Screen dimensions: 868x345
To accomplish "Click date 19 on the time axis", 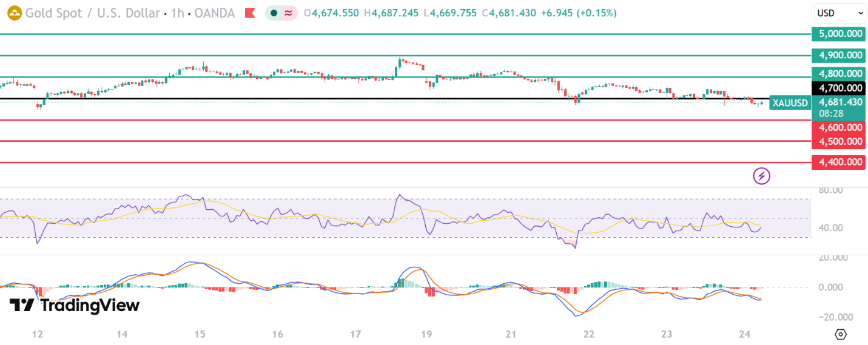I will [x=426, y=334].
